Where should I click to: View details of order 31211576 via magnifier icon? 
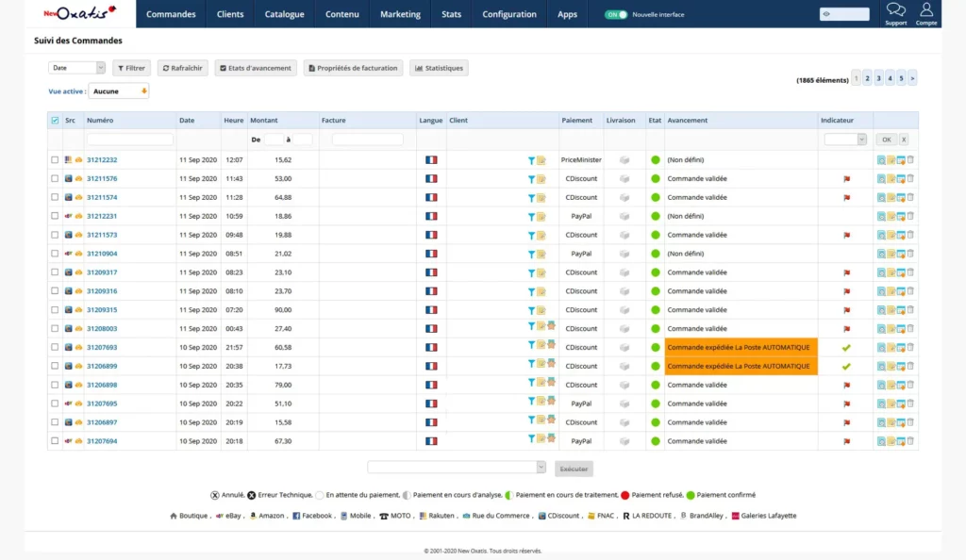pos(882,179)
